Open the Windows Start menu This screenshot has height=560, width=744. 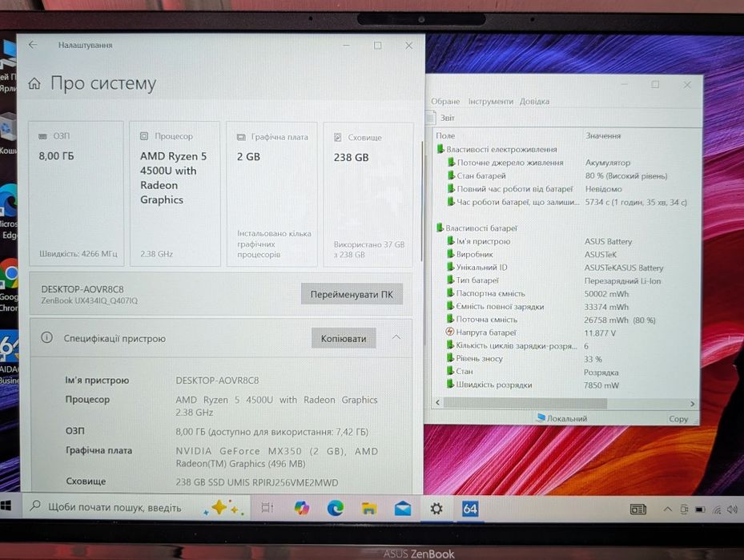6,506
